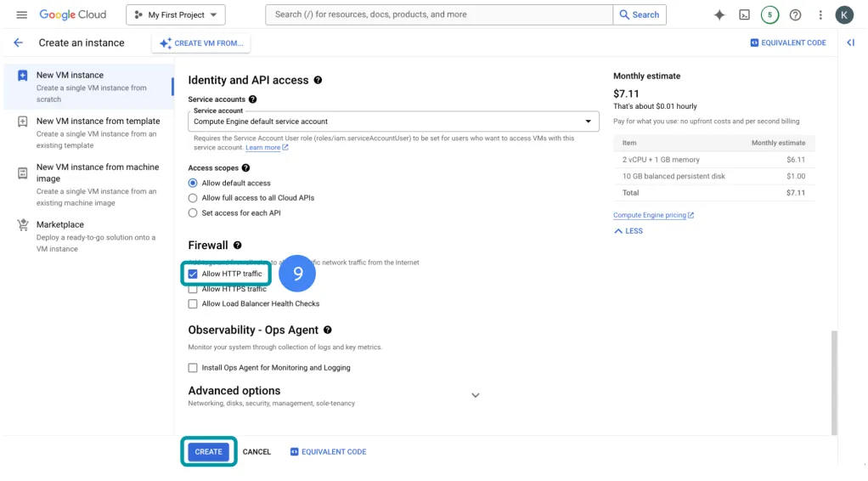Open the Google Cloud hamburger navigation menu
The width and height of the screenshot is (868, 481).
tap(21, 14)
